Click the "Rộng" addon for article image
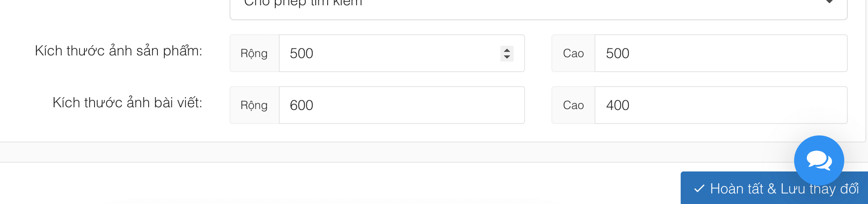 (254, 105)
